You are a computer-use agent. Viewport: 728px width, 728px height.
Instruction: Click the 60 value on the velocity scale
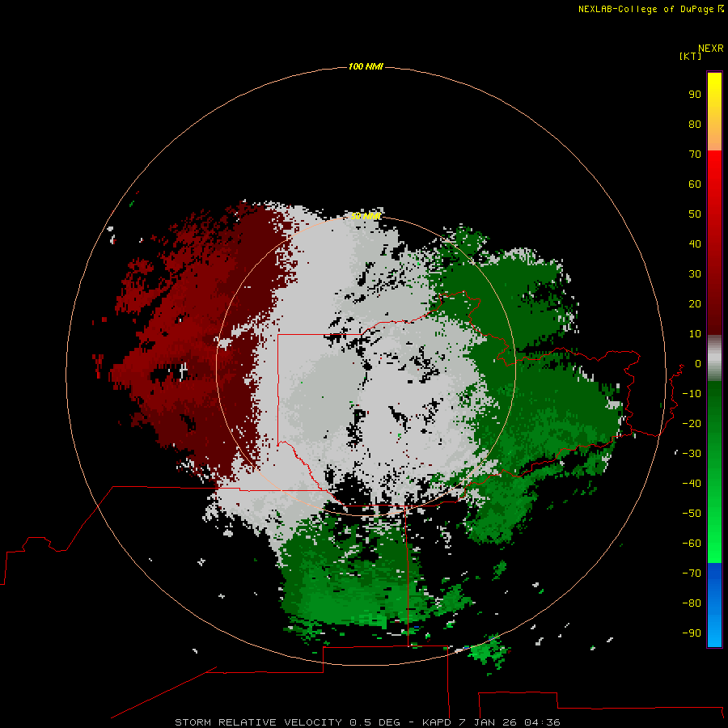tap(695, 184)
